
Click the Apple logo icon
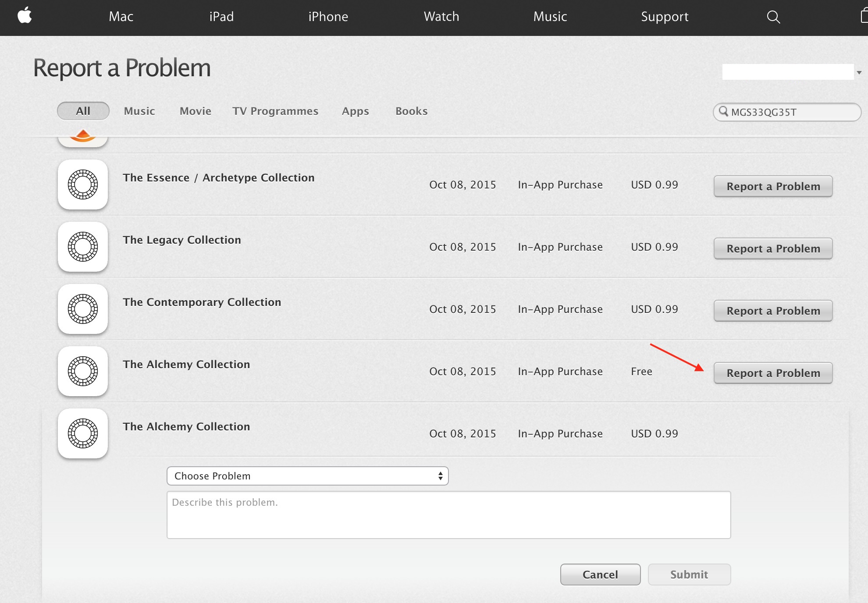[x=25, y=16]
